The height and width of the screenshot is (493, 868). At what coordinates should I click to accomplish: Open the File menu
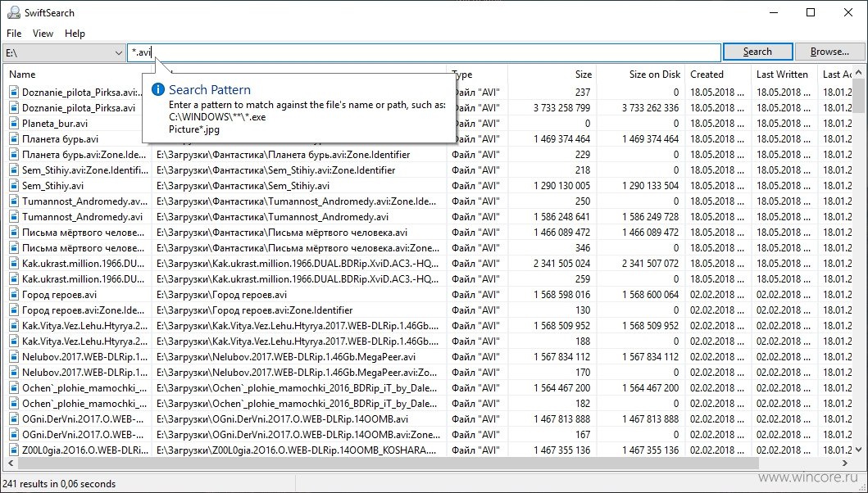coord(14,34)
